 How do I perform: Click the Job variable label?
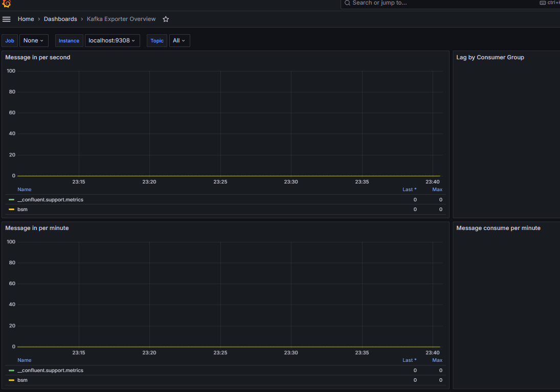10,41
